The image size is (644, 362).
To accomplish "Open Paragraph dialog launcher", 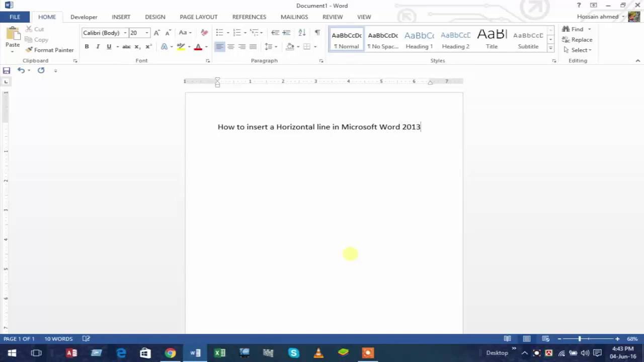I will pyautogui.click(x=321, y=61).
